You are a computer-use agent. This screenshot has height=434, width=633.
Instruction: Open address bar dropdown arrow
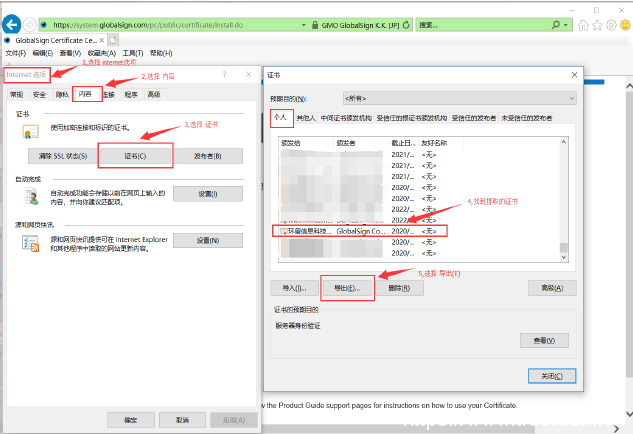coord(304,25)
